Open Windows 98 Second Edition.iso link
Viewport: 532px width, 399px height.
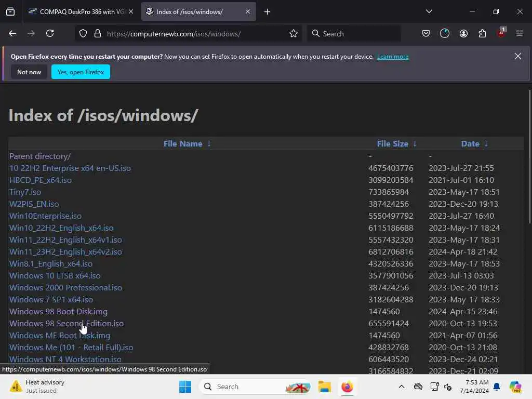coord(66,323)
